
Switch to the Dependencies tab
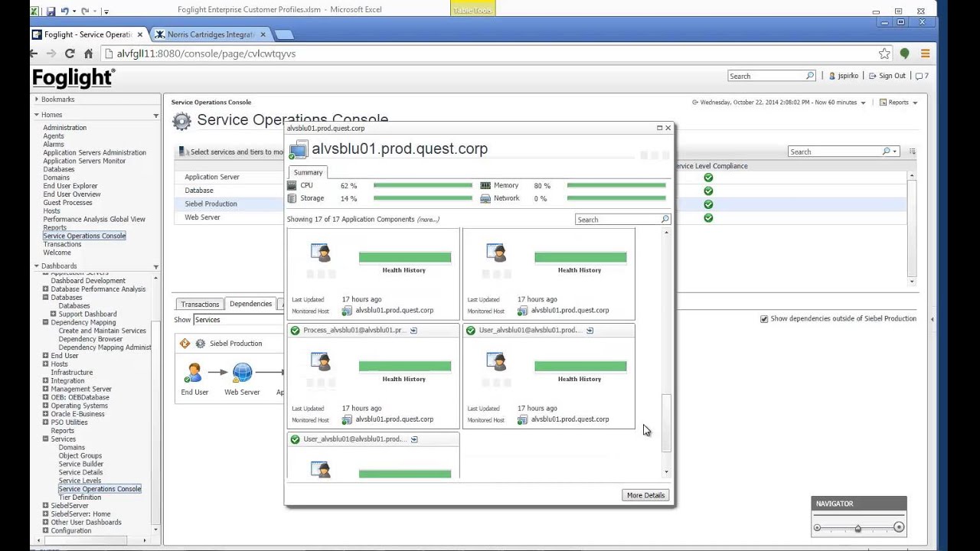(x=250, y=304)
